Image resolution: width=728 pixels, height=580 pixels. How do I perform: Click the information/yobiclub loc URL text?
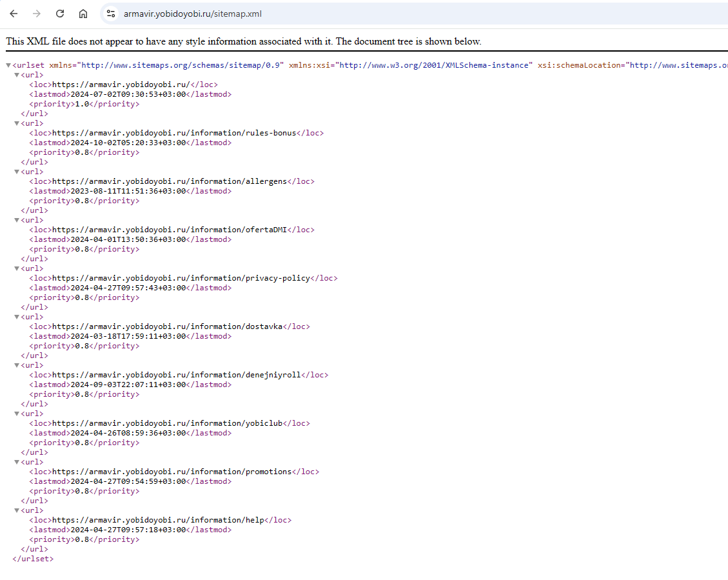pos(167,423)
